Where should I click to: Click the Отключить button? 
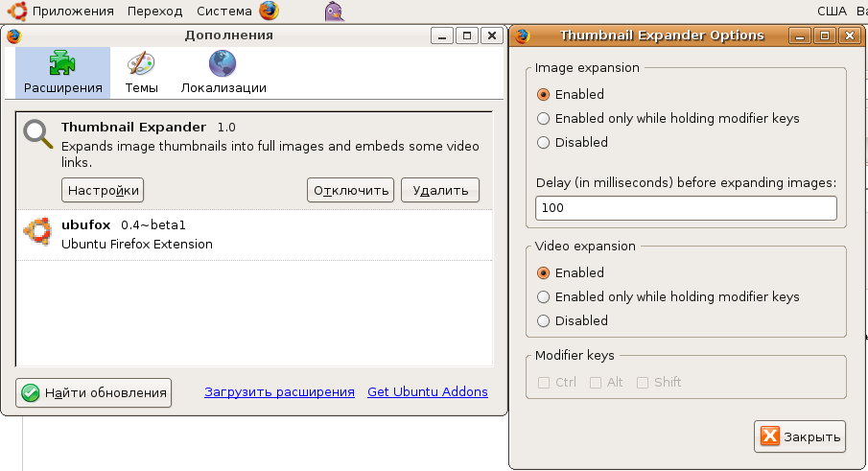tap(350, 190)
